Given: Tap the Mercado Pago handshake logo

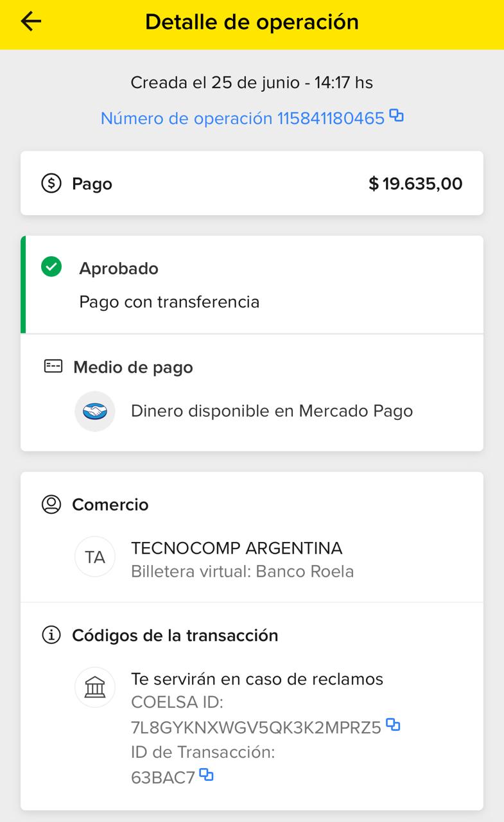Looking at the screenshot, I should point(95,411).
